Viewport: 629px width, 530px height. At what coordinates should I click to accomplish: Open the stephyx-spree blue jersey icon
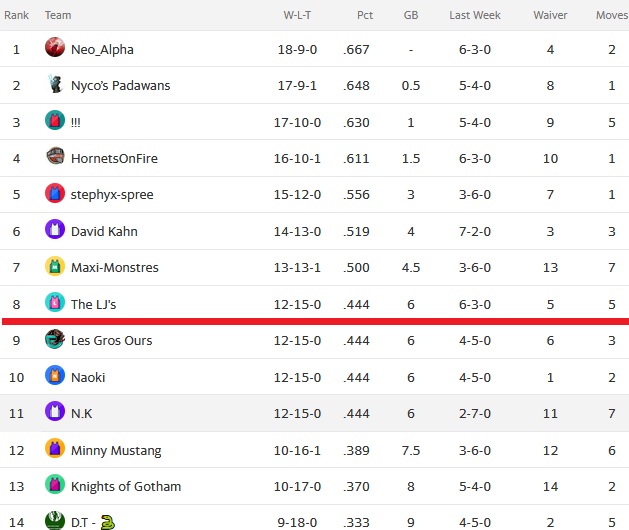pos(55,193)
